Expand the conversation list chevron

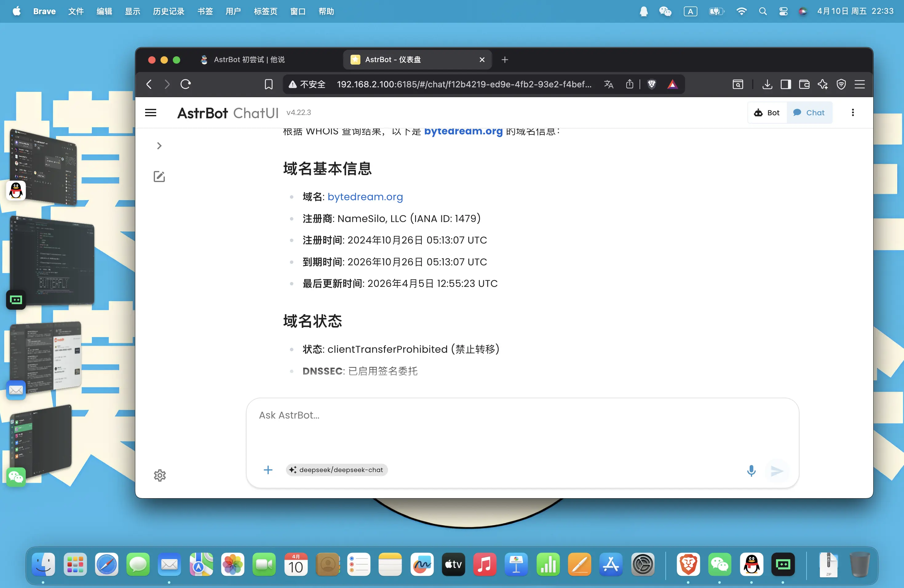pos(159,146)
